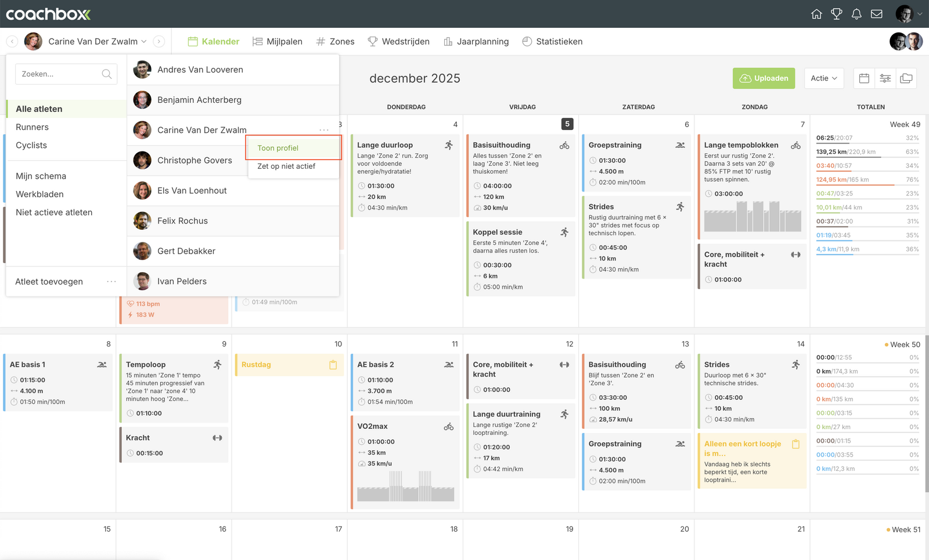Click the copy windows icon at right
Viewport: 929px width, 560px height.
pyautogui.click(x=906, y=78)
